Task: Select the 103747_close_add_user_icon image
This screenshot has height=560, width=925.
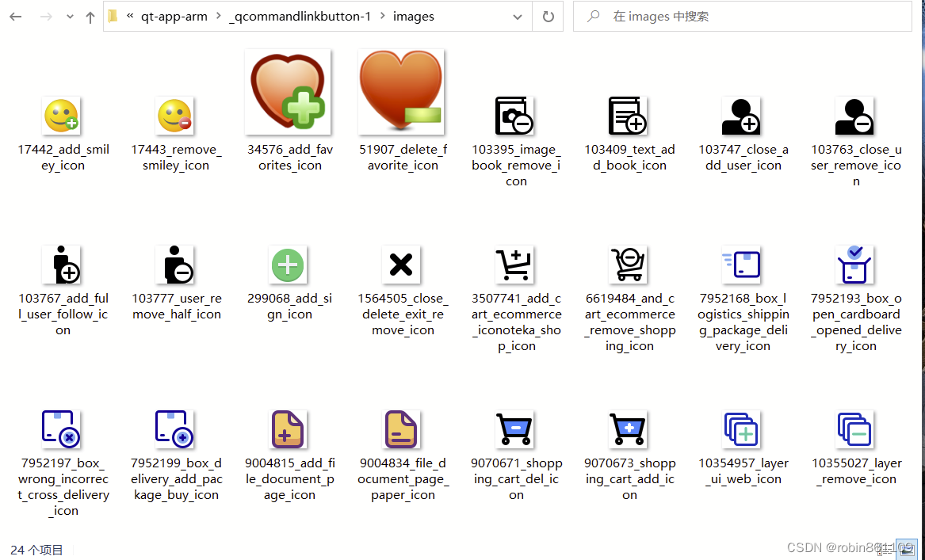Action: [x=742, y=116]
